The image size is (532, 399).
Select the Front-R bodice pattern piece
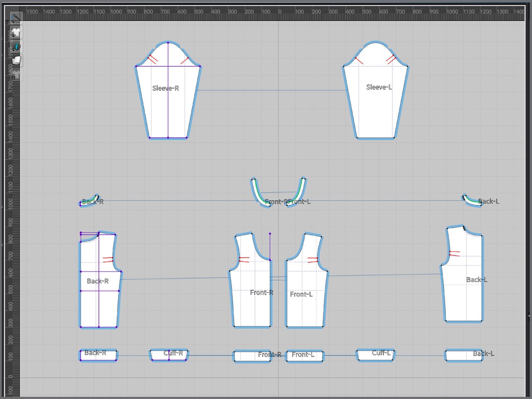(251, 288)
